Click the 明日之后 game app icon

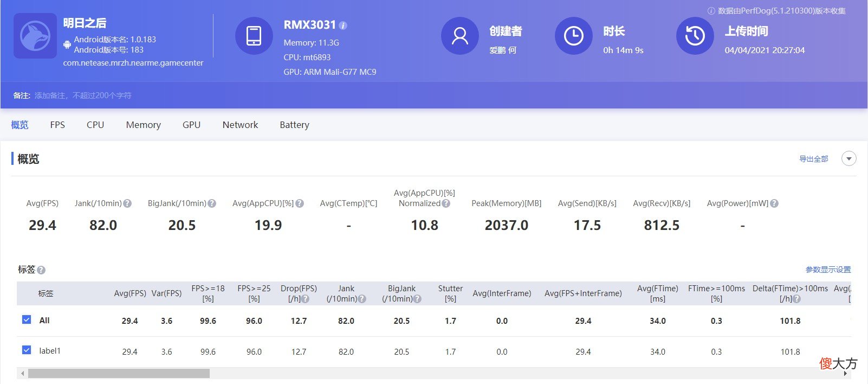pyautogui.click(x=35, y=36)
